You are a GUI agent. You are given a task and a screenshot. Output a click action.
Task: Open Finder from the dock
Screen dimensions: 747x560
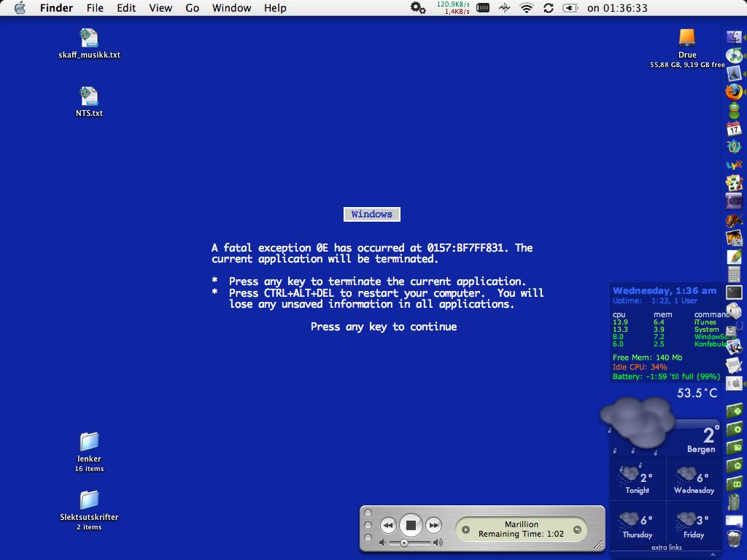click(734, 37)
